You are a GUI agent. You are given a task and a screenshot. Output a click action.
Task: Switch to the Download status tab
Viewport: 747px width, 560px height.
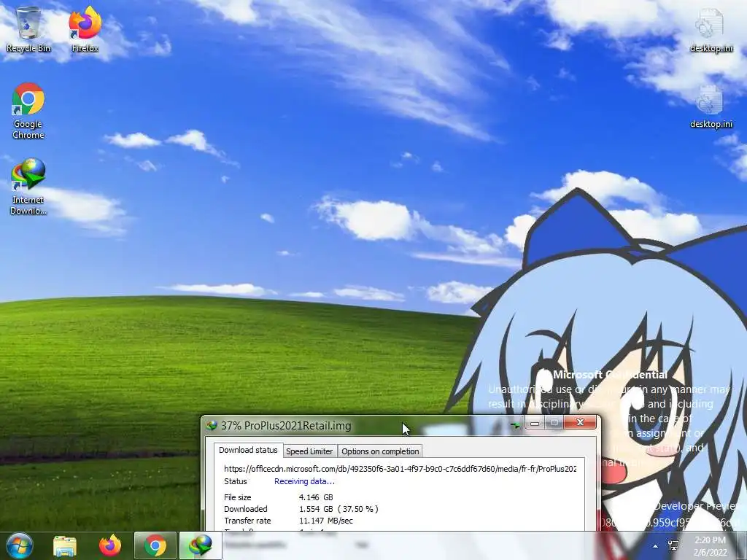(x=248, y=450)
